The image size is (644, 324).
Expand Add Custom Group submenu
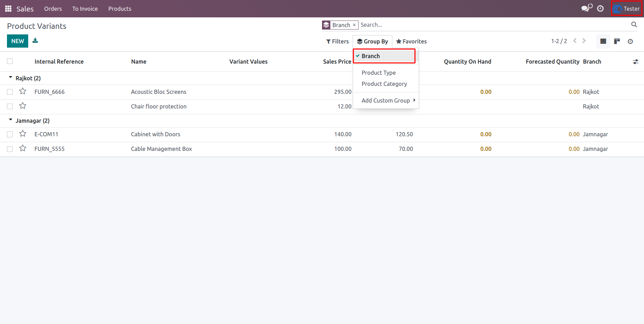[386, 100]
